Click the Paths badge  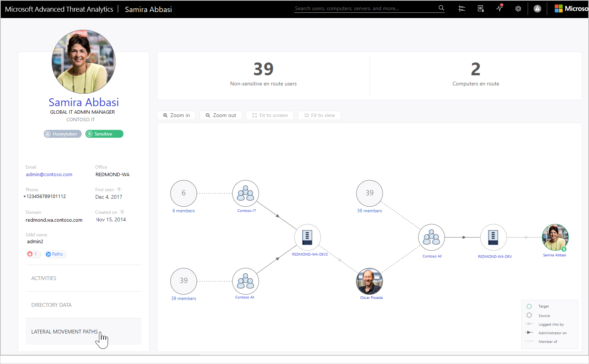55,254
